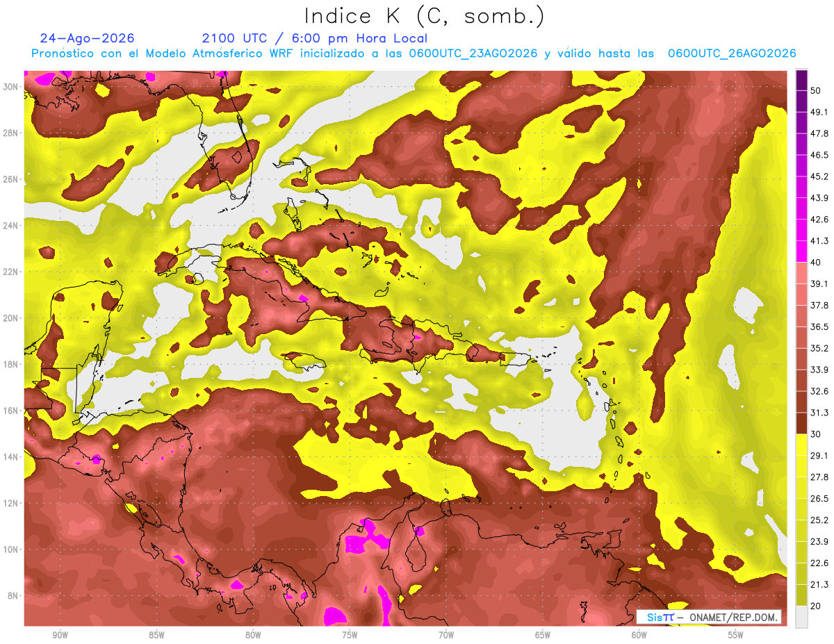Click the '39.1' value on the color scale

[820, 284]
